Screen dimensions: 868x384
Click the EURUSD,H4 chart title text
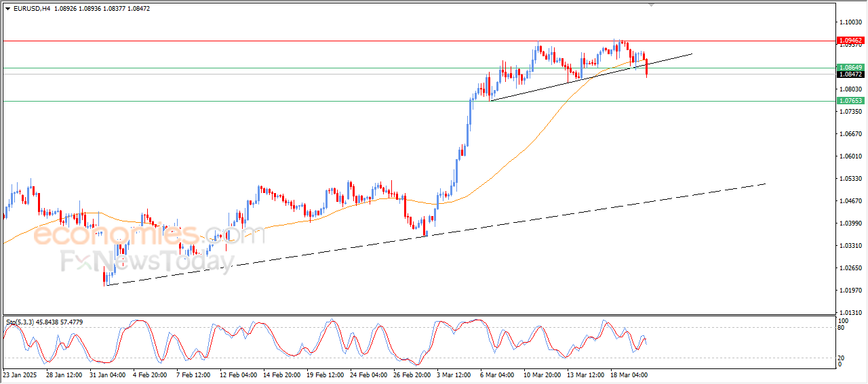click(x=31, y=9)
